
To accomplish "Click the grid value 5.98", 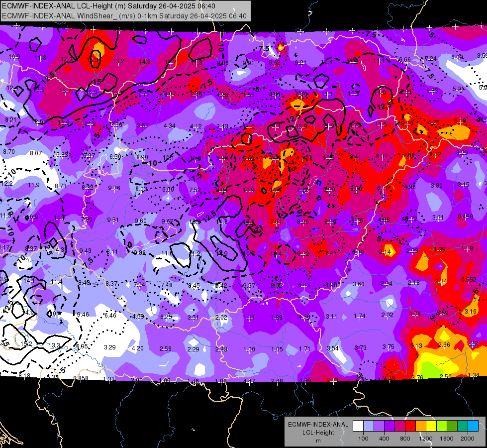I will [x=222, y=158].
